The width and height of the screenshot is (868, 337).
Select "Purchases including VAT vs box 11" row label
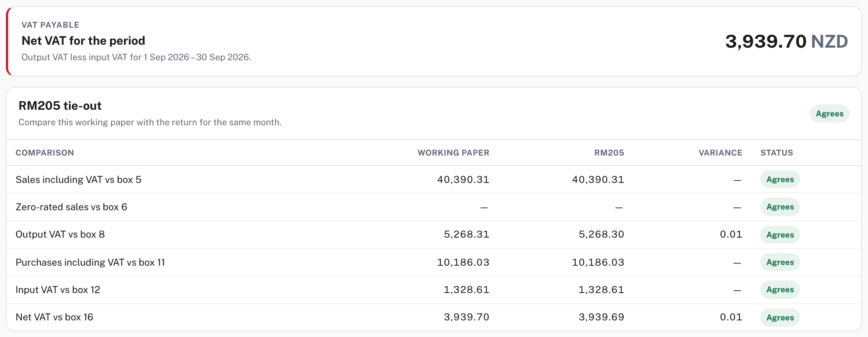coord(90,262)
